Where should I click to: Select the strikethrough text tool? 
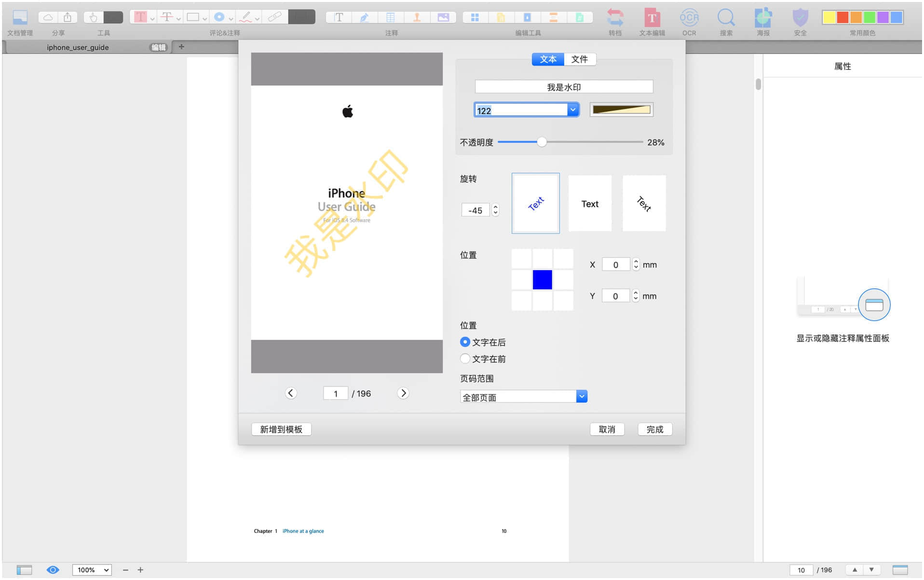click(167, 17)
